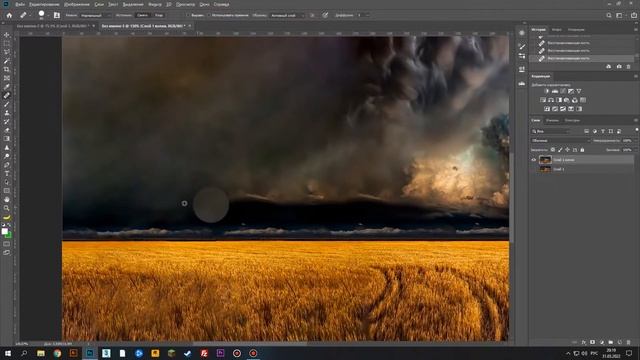The width and height of the screenshot is (640, 360).
Task: Select the Frame tool
Action: click(7, 78)
